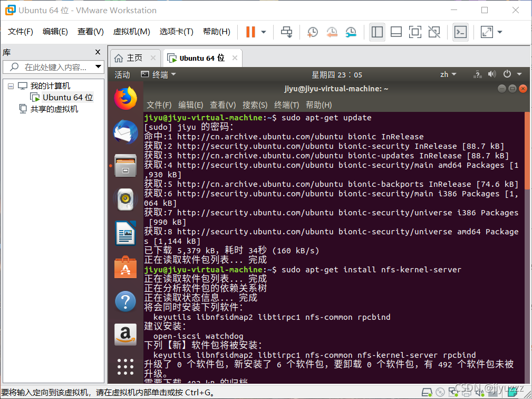Open the 选项卡(T) menu

point(177,32)
